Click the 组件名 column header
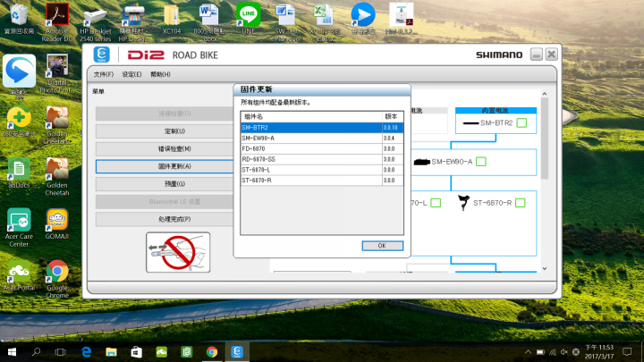Screen dimensions: 644x362 311,116
